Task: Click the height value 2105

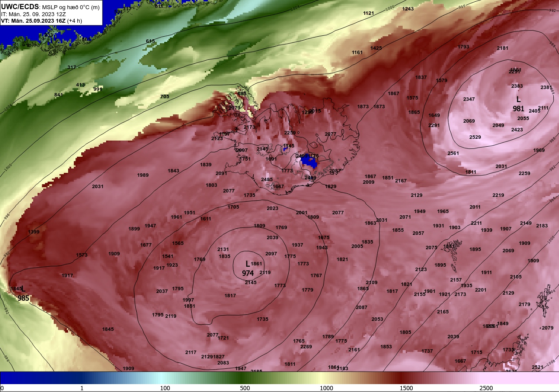Action: 516,277
